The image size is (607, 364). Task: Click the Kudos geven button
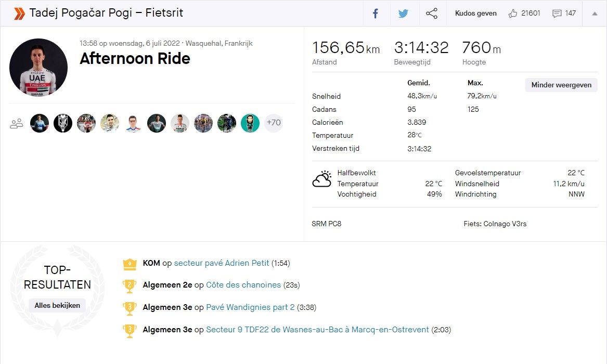coord(475,13)
